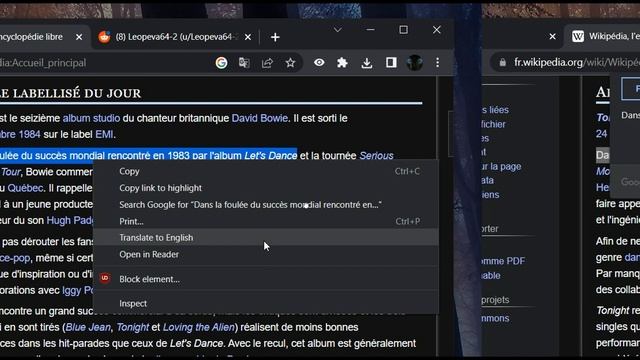640x360 pixels.
Task: Open the translate page icon in toolbar
Action: [x=244, y=62]
